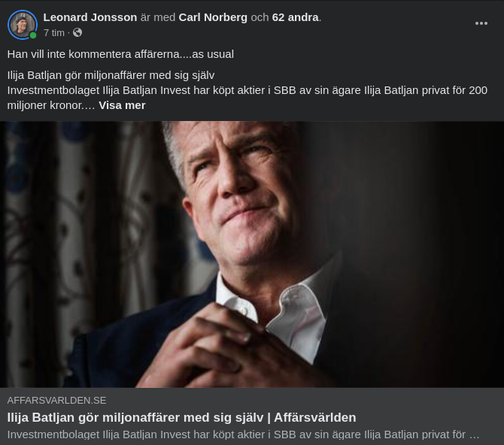Open Carl Norberg's profile
Image resolution: width=504 pixels, height=445 pixels.
[213, 17]
